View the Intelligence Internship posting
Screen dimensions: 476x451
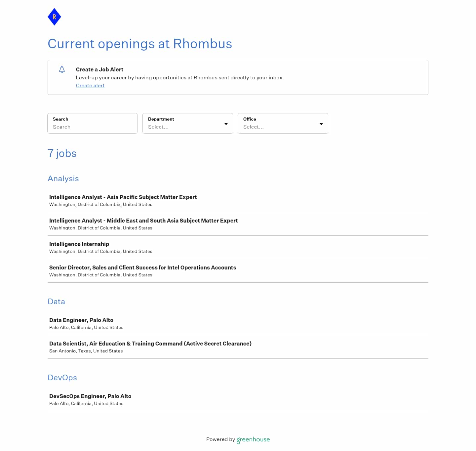coord(79,244)
